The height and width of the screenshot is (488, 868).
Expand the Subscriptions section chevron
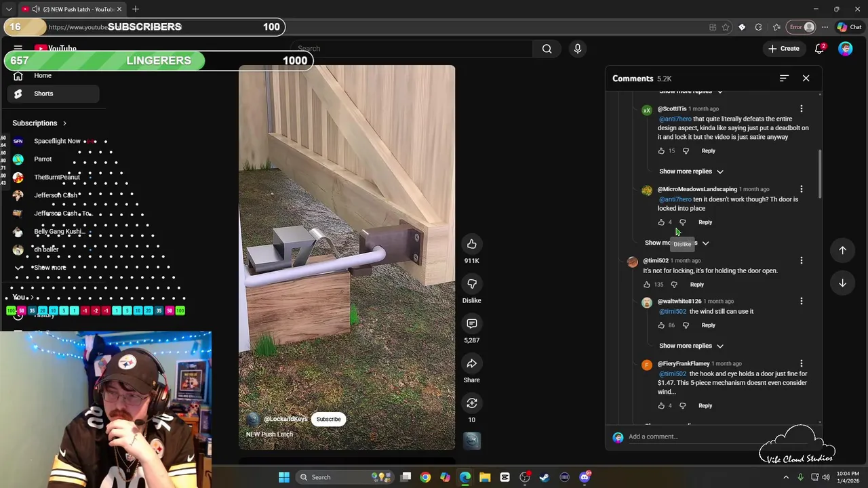64,123
